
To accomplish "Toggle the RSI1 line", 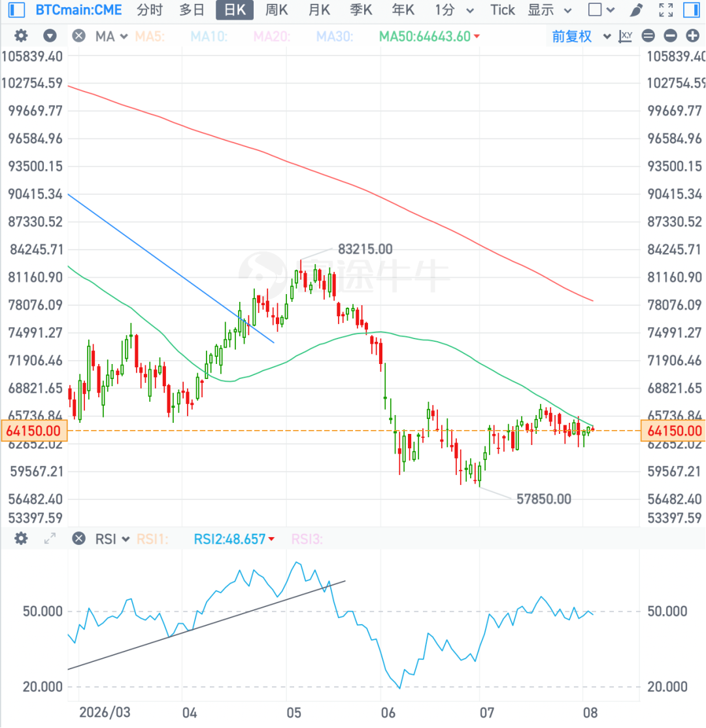I will click(x=152, y=539).
